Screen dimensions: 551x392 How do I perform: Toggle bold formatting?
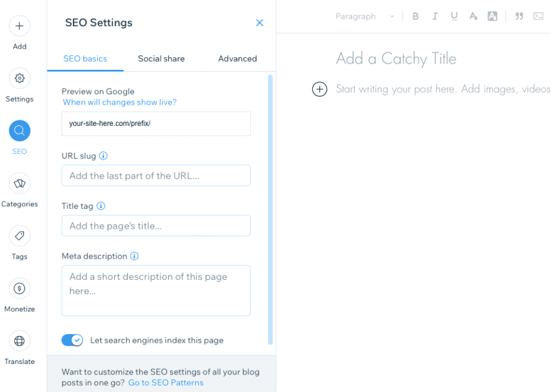pyautogui.click(x=415, y=16)
